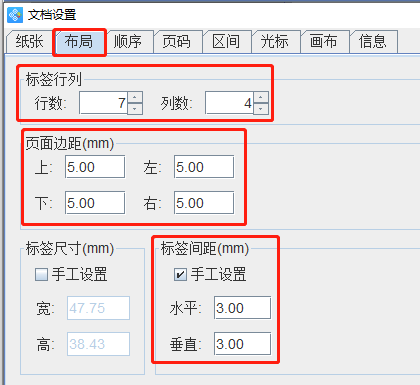Open the 区间 tab

coord(226,42)
